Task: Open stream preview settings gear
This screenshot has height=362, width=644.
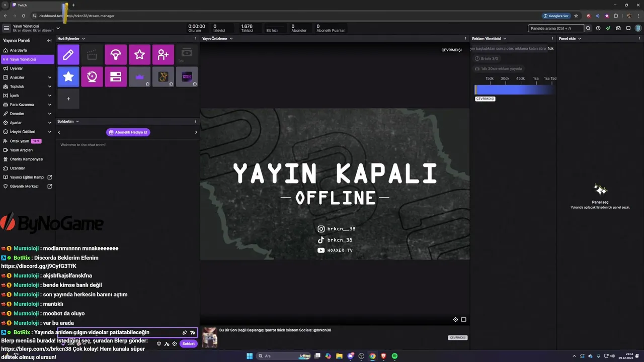Action: click(455, 319)
